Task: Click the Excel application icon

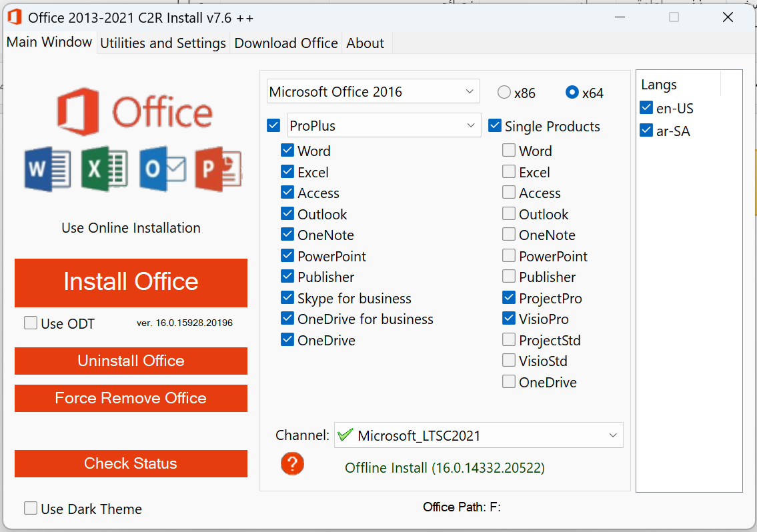Action: pos(105,169)
